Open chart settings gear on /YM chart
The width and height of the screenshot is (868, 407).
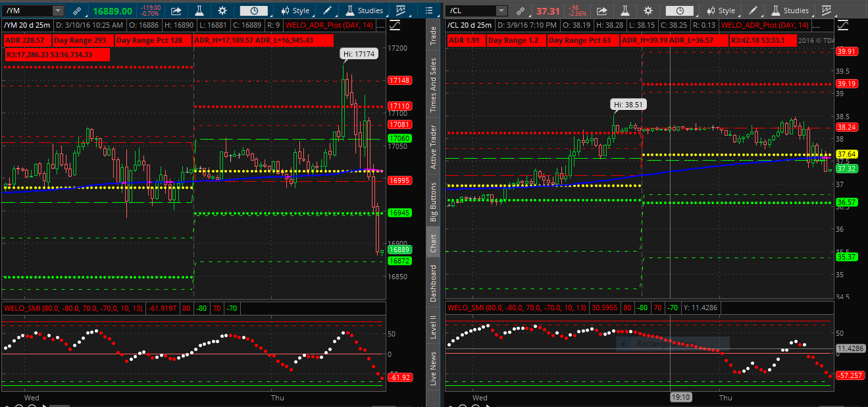(x=222, y=11)
